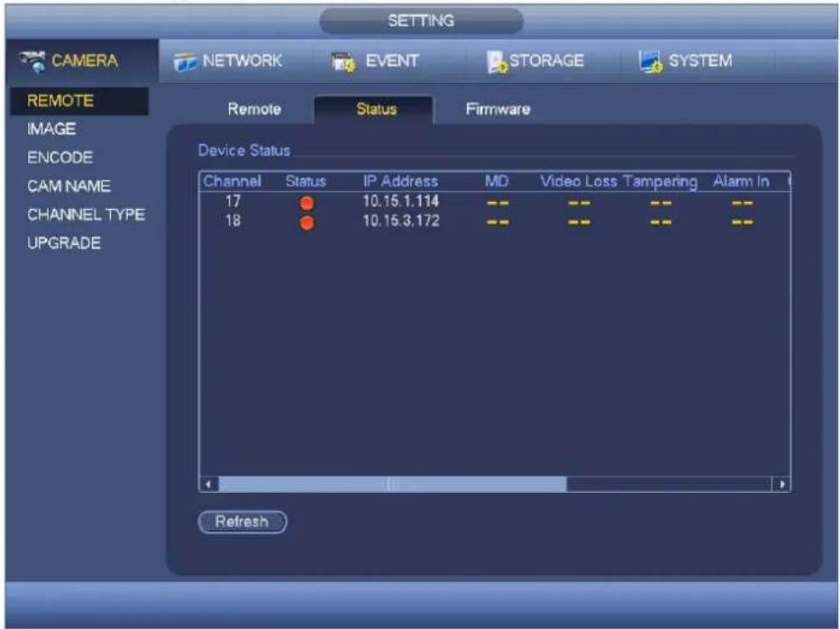This screenshot has height=629, width=840.
Task: Click the Device Status heading
Action: point(243,150)
